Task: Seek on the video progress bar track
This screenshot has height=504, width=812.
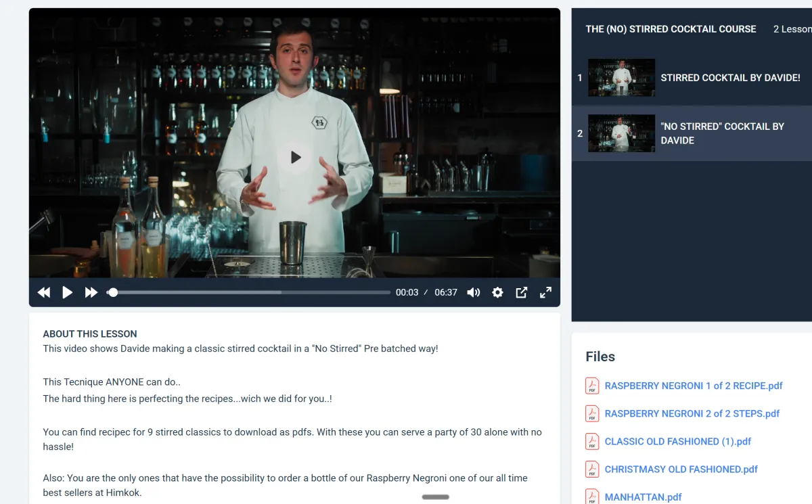Action: pyautogui.click(x=248, y=292)
